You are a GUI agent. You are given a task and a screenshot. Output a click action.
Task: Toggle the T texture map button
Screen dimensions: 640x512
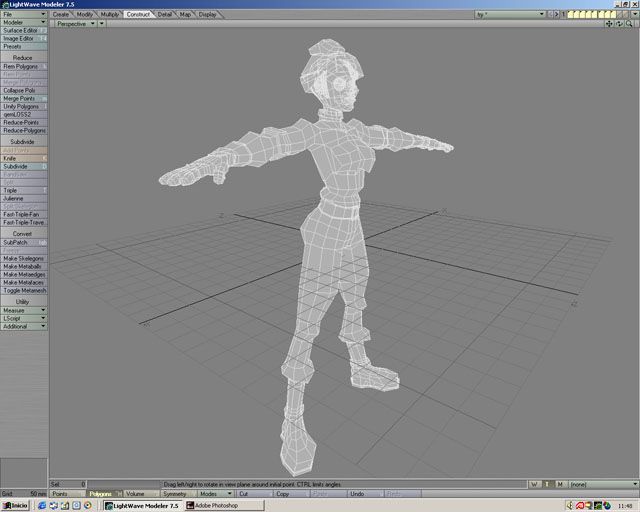click(x=547, y=484)
